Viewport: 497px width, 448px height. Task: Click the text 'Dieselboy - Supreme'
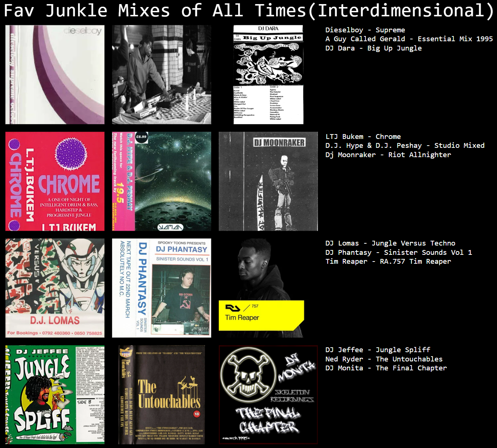(365, 30)
